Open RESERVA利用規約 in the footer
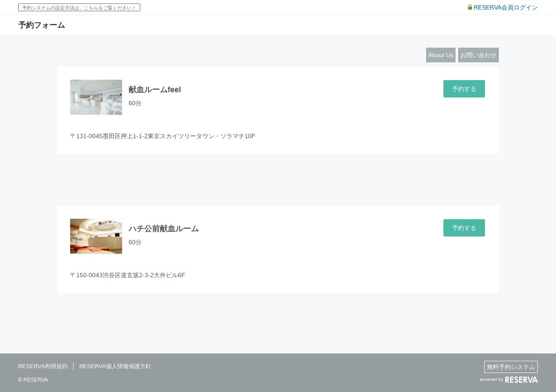This screenshot has height=392, width=556. point(43,366)
